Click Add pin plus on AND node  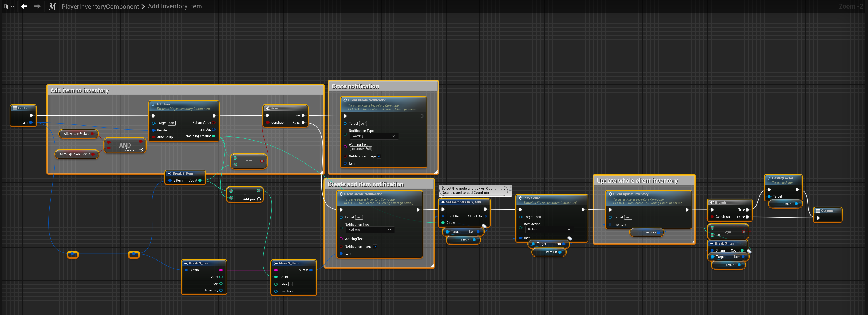(x=141, y=150)
